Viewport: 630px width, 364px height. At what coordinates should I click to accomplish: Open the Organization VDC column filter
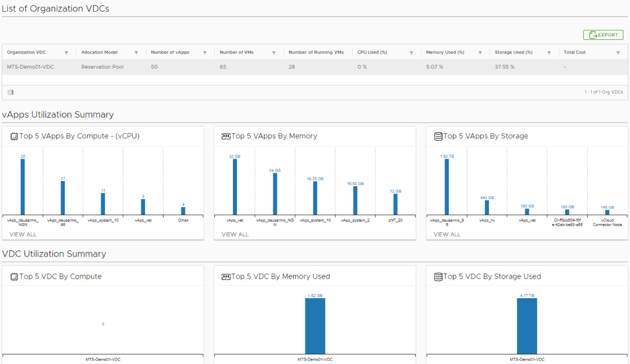[66, 53]
